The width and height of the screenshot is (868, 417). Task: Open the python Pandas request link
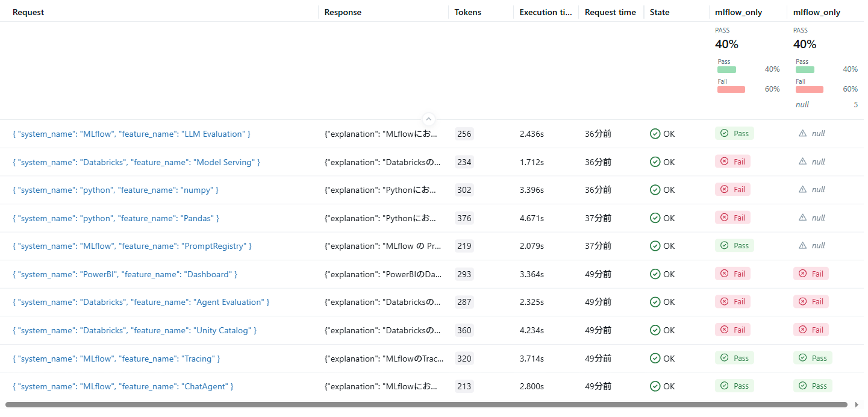116,218
